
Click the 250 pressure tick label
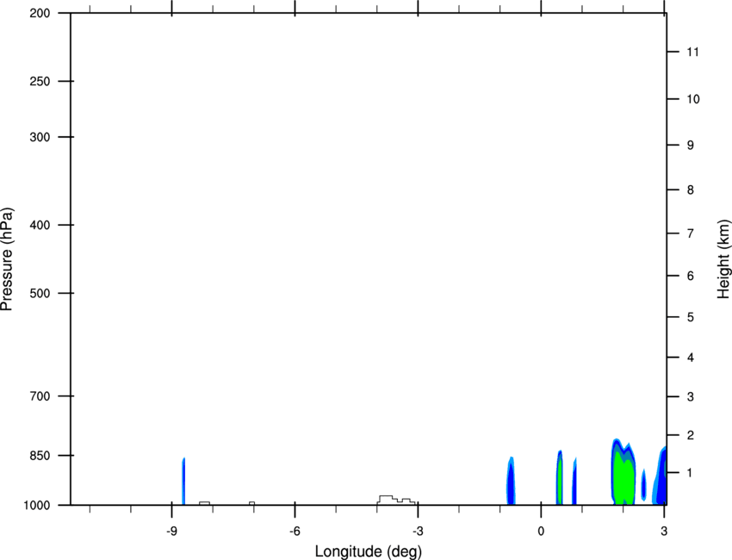[x=40, y=81]
